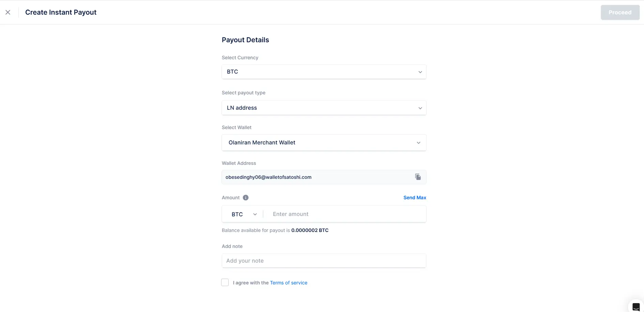Click the 0.0000002 BTC balance text
Screen dimensions: 644x312
[310, 230]
